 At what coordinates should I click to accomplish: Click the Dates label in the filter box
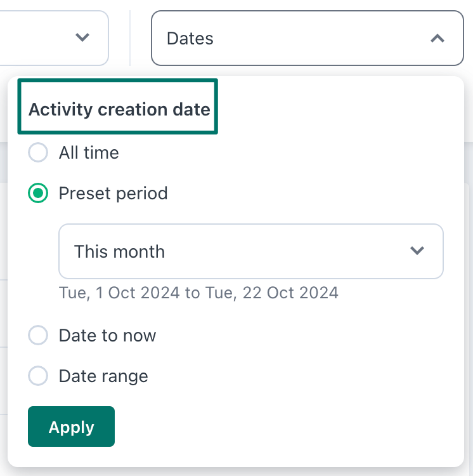[190, 39]
